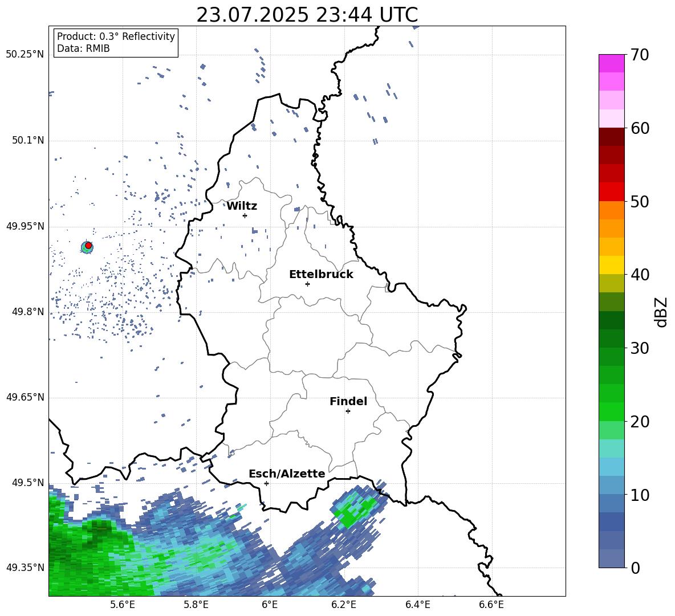Click the red radar site dot

pyautogui.click(x=88, y=246)
